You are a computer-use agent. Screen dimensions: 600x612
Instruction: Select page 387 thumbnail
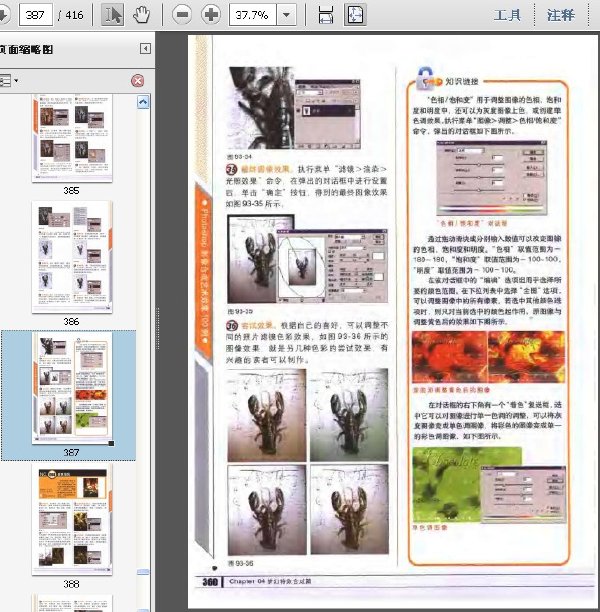[72, 388]
